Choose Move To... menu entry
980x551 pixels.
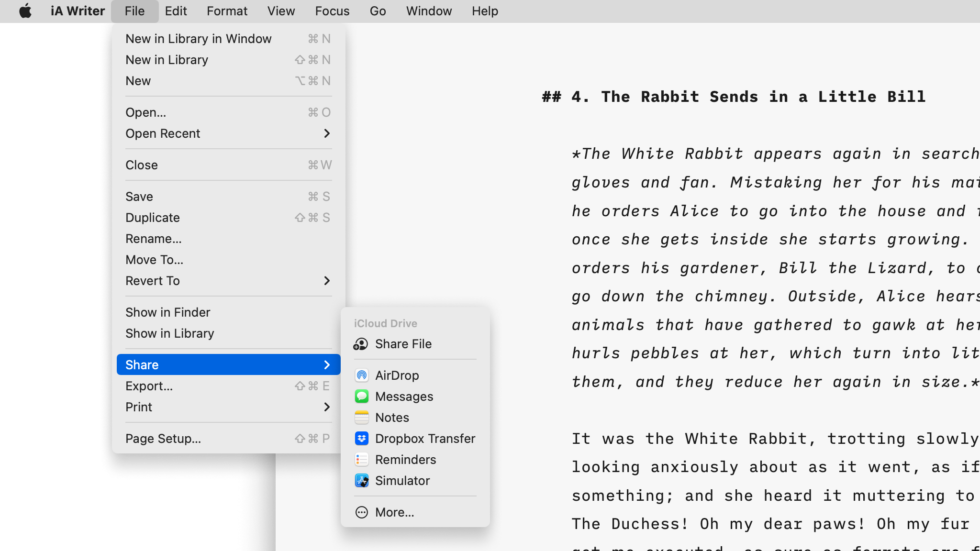[229, 260]
